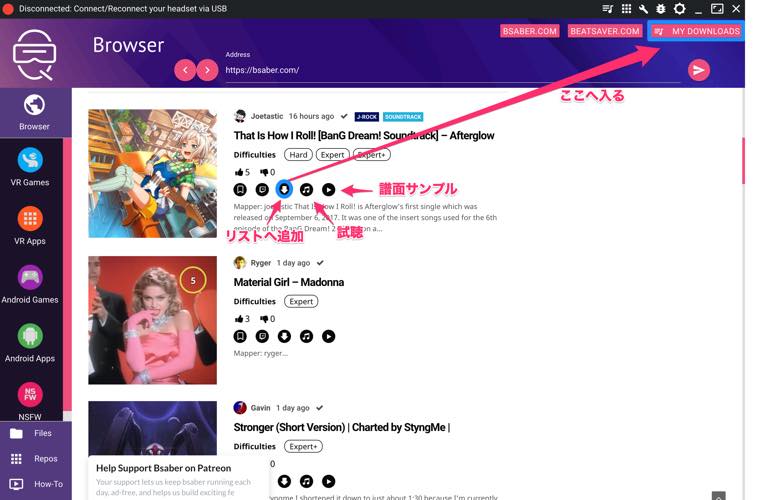Select Expert tag under That Is How I Roll

pos(333,155)
